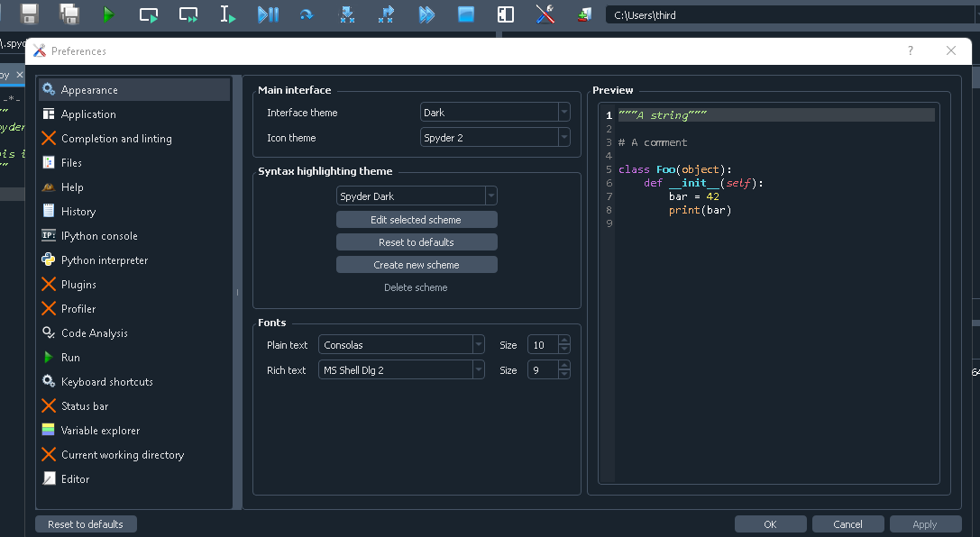The height and width of the screenshot is (537, 980).
Task: Close the Preferences dialog
Action: [x=951, y=50]
